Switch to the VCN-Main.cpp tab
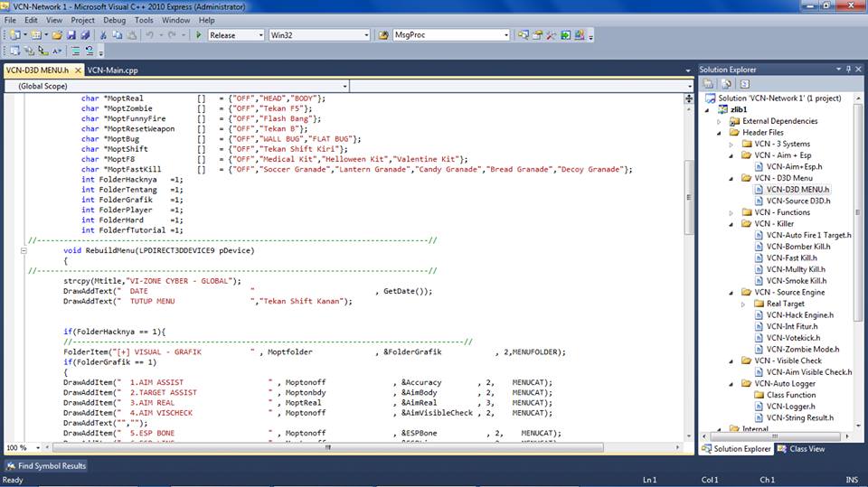This screenshot has height=487, width=868. 112,70
